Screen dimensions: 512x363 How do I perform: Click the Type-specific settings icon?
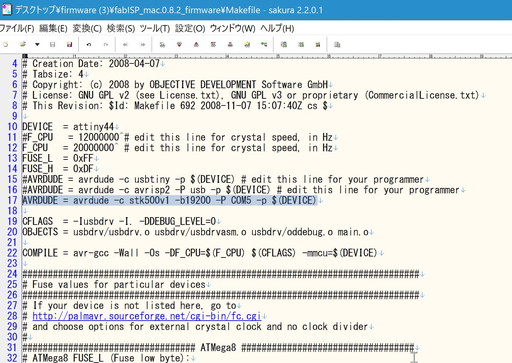(301, 44)
